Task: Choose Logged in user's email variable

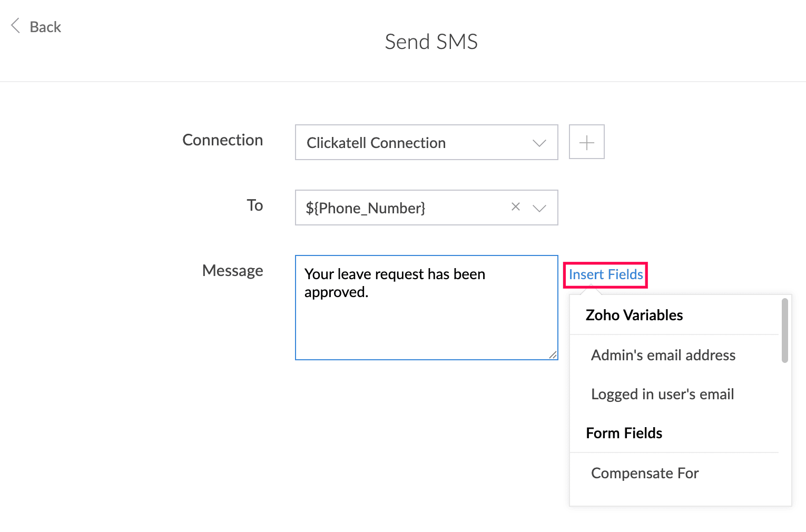Action: pos(662,394)
